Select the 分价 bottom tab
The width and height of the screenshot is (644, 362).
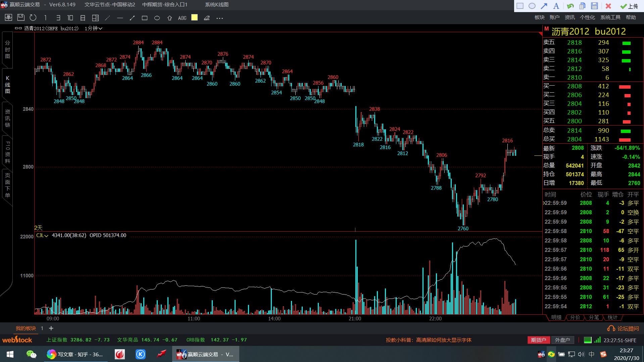575,317
